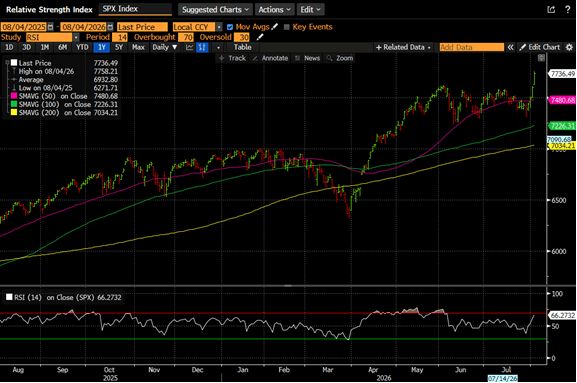577x383 pixels.
Task: Select the 1D range tab
Action: pos(9,47)
